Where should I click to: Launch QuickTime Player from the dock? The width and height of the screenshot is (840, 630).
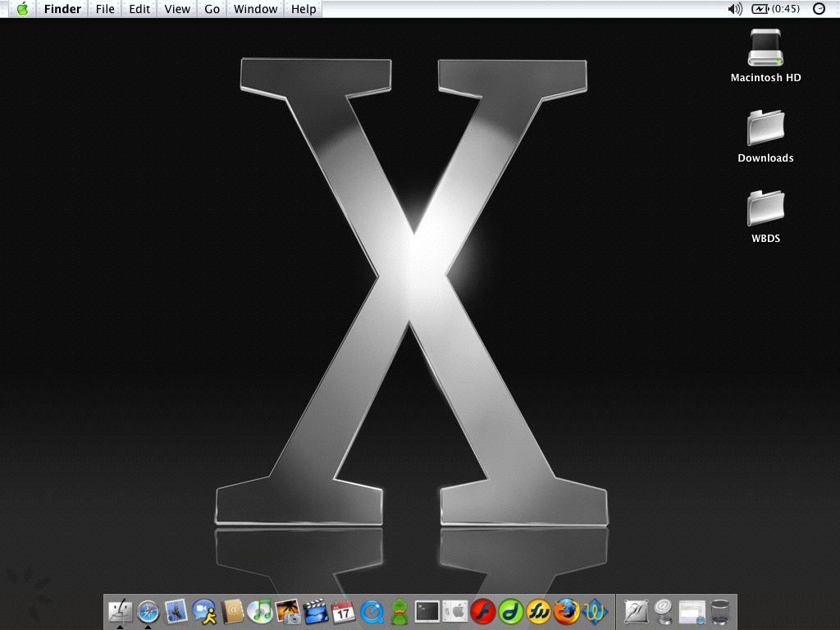pos(372,611)
